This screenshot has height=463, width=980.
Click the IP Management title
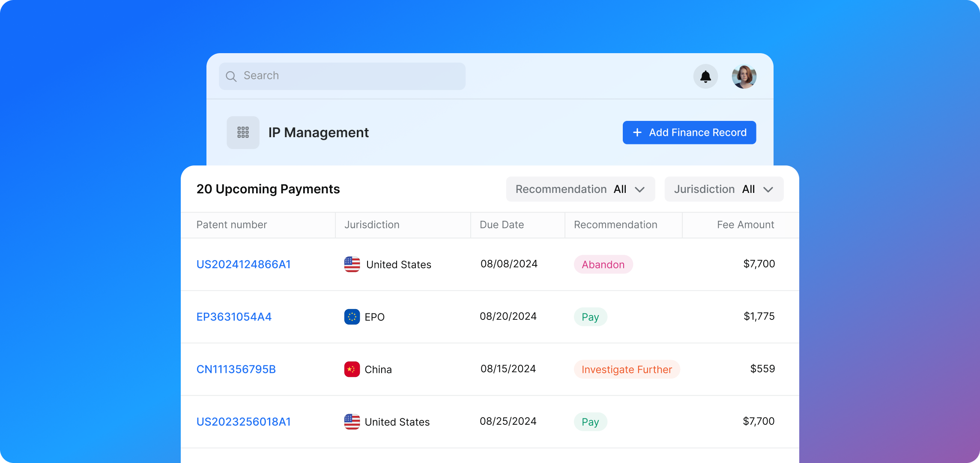coord(319,132)
